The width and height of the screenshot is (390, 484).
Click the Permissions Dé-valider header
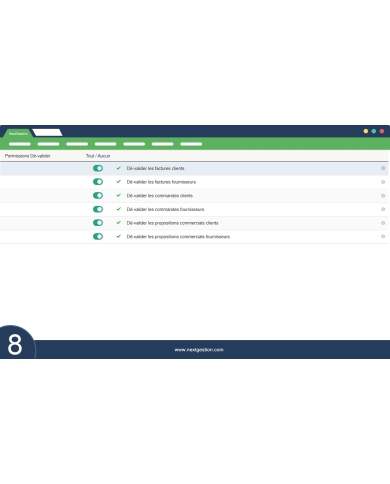click(28, 156)
